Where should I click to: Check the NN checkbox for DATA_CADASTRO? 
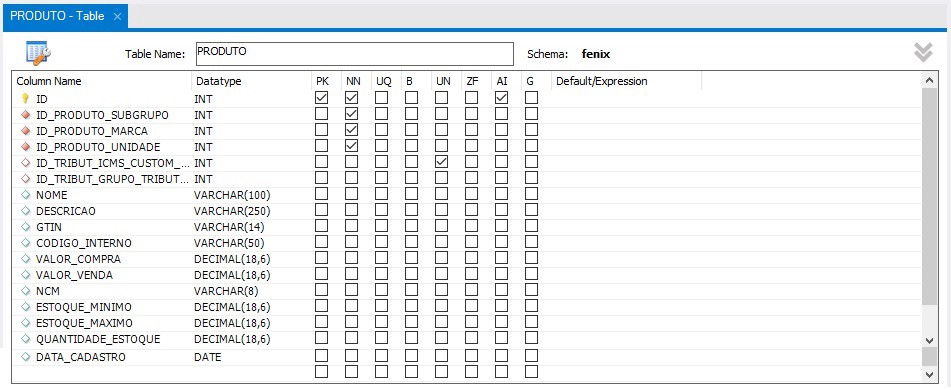(x=351, y=356)
